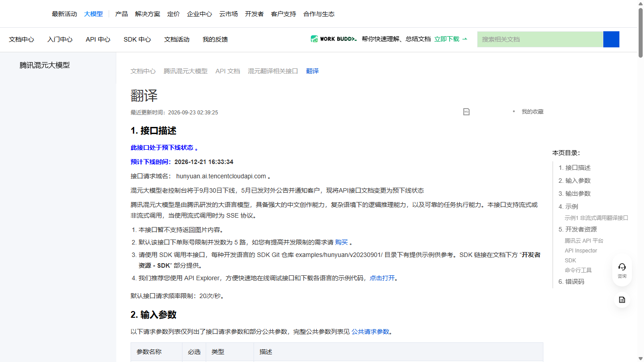The height and width of the screenshot is (362, 644).
Task: Go to 定价 page
Action: (174, 14)
